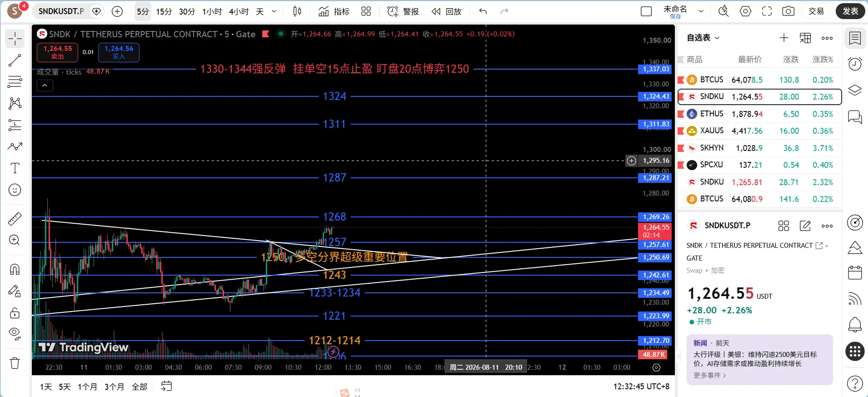Add a symbol to the watchlist
The height and width of the screenshot is (397, 868).
pyautogui.click(x=784, y=38)
